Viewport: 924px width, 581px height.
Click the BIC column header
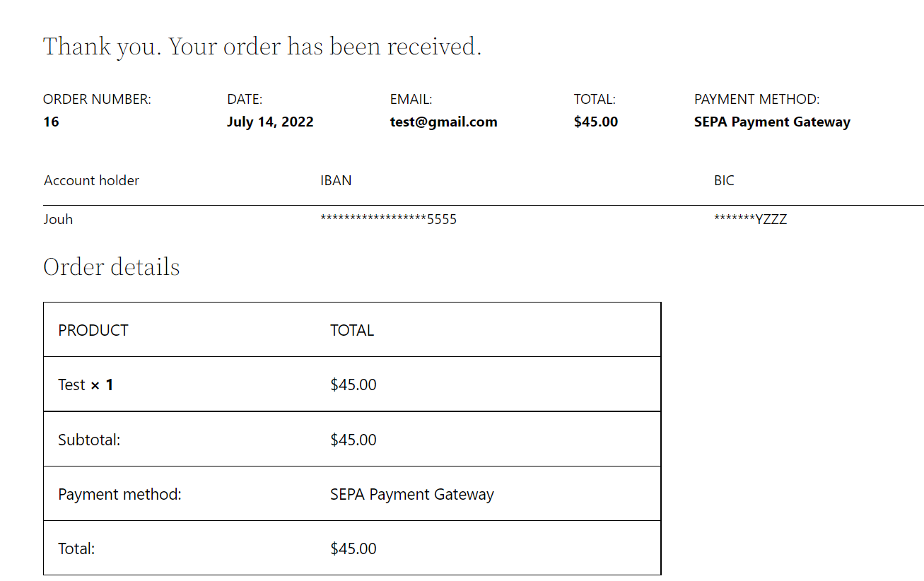click(724, 181)
